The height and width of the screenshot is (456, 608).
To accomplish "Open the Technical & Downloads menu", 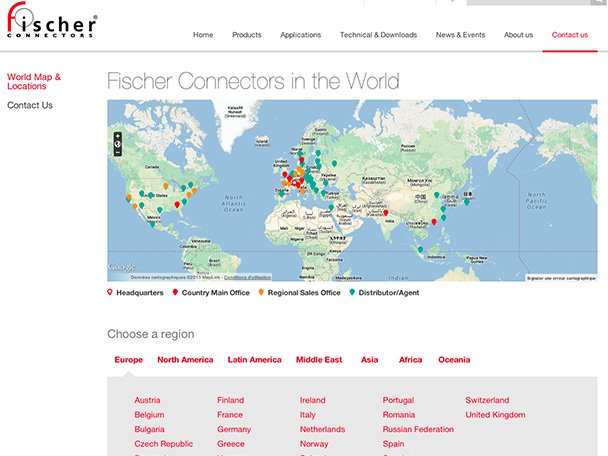I will click(x=378, y=35).
